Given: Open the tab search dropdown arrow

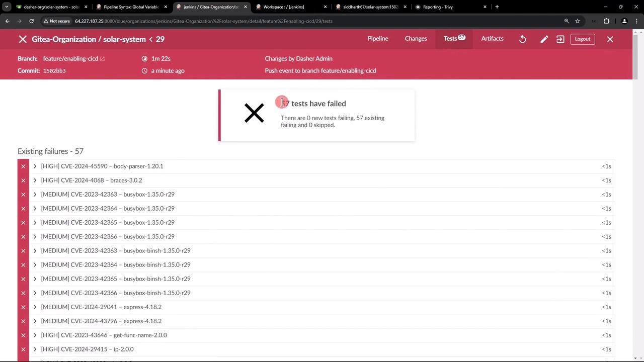Looking at the screenshot, I should [x=7, y=7].
